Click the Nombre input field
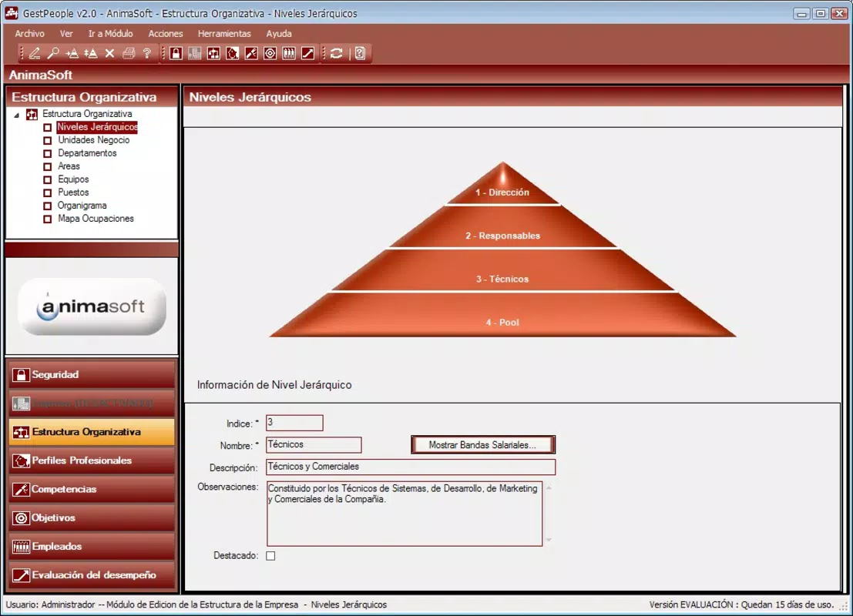Viewport: 853px width, 616px height. point(314,445)
